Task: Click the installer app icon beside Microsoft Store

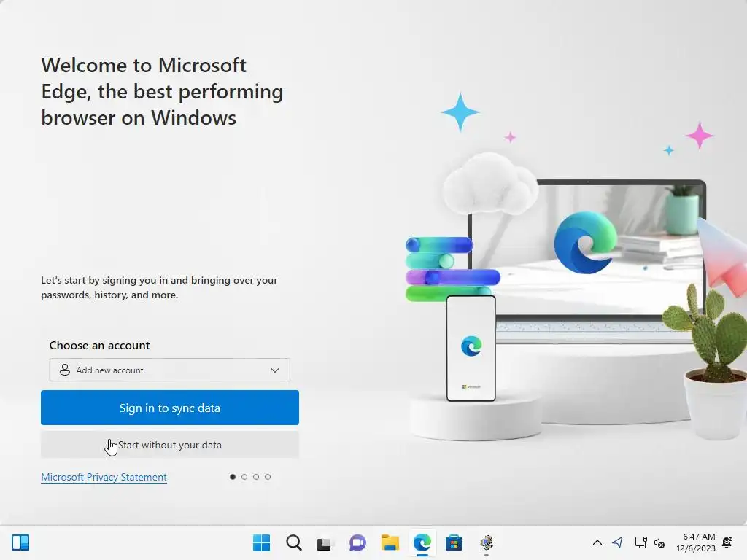Action: click(487, 542)
